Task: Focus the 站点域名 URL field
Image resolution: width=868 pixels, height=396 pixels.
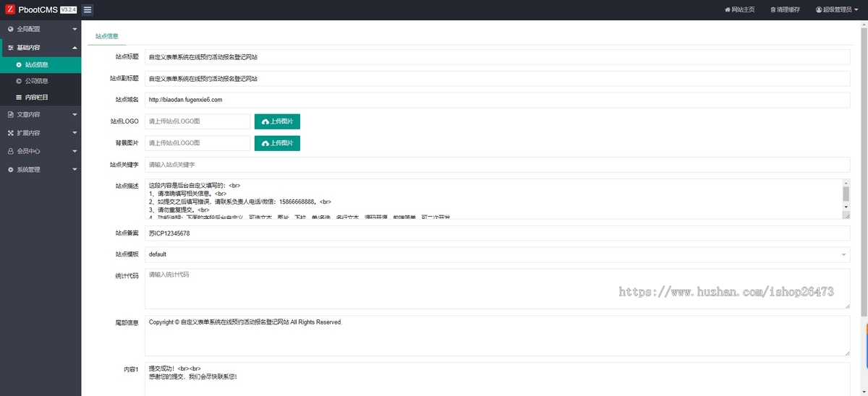Action: (x=497, y=100)
